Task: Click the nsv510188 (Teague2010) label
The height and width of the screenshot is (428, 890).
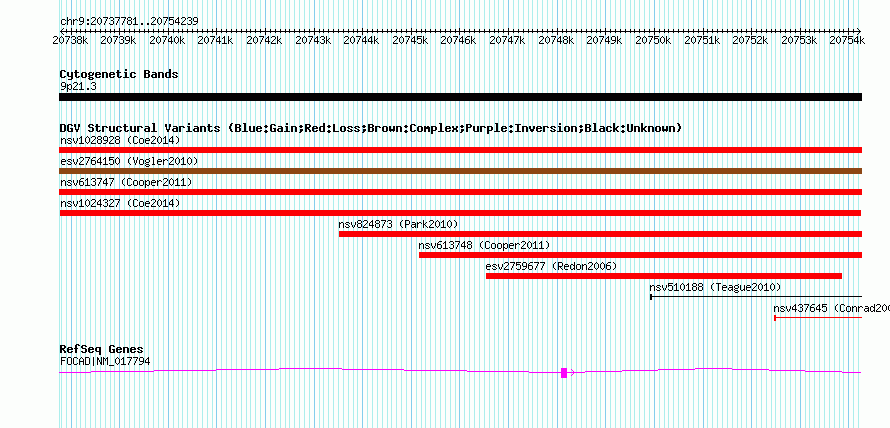Action: [x=715, y=287]
